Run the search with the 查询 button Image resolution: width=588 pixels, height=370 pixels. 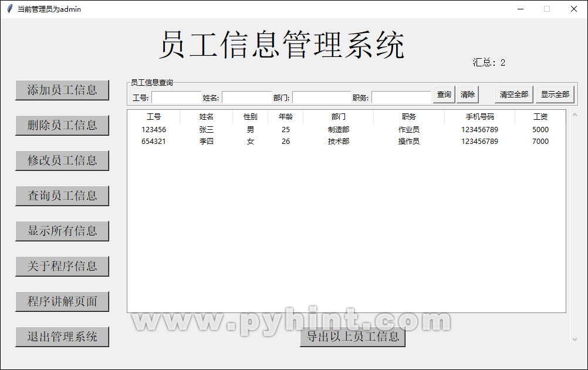point(444,95)
